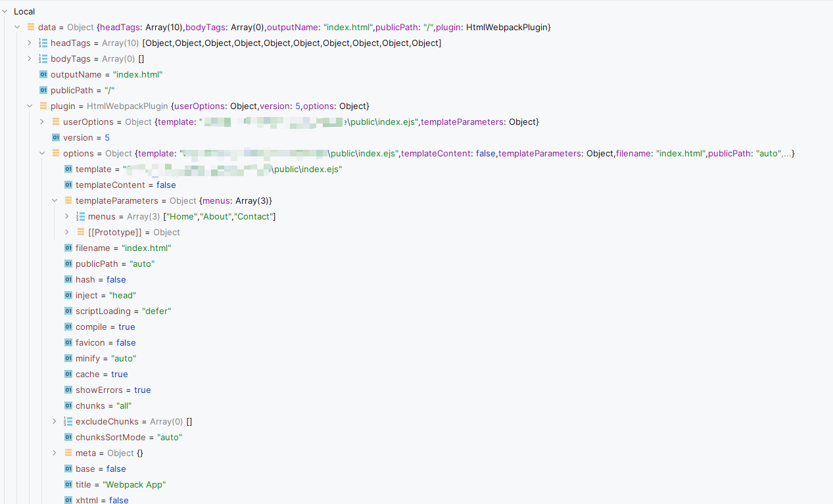Click the object icon next to data
This screenshot has height=504, width=833.
click(30, 27)
